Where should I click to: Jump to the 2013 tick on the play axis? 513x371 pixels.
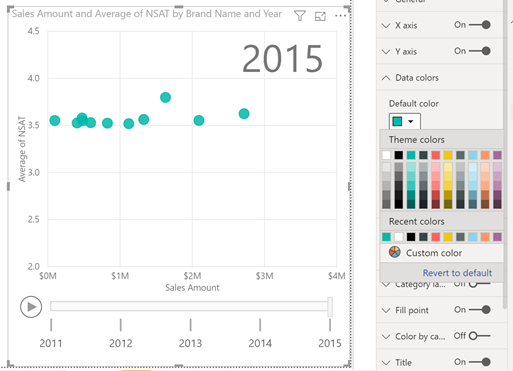(190, 325)
